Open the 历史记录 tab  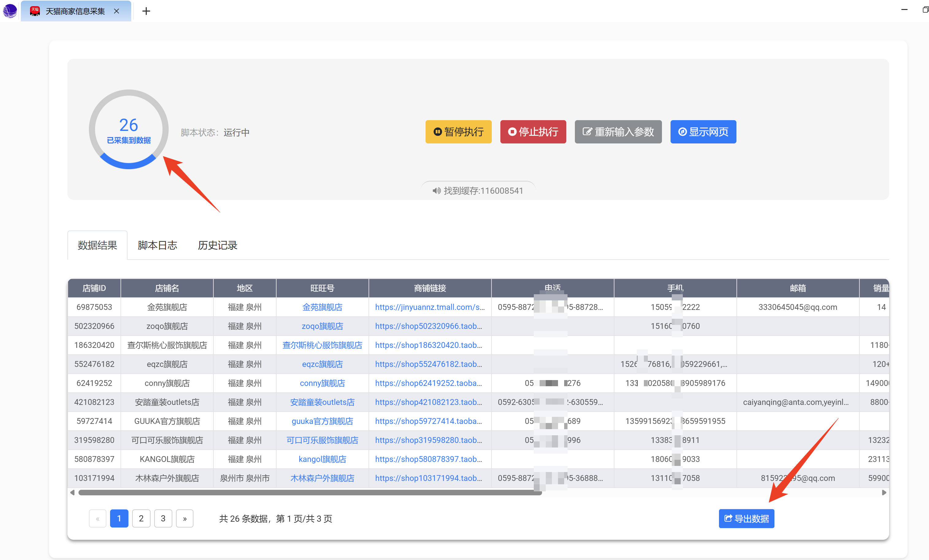pos(218,245)
